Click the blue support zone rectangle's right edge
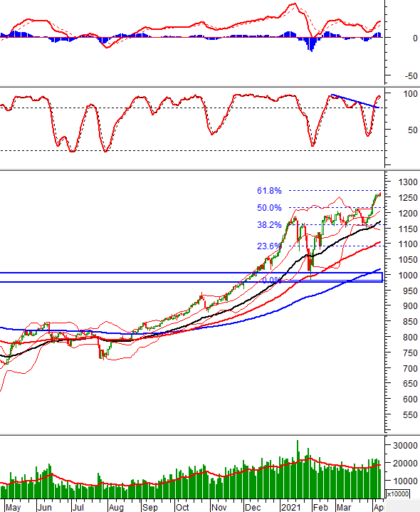The image size is (420, 512). coord(382,277)
